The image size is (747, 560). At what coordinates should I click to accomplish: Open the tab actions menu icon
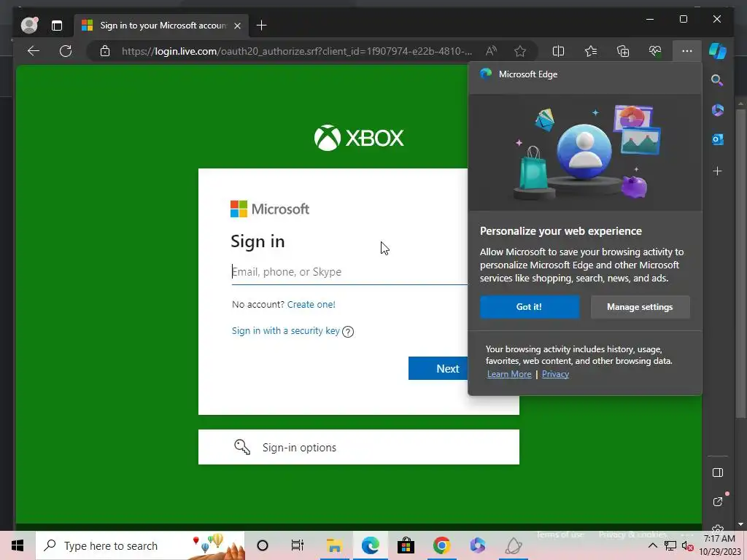click(57, 26)
